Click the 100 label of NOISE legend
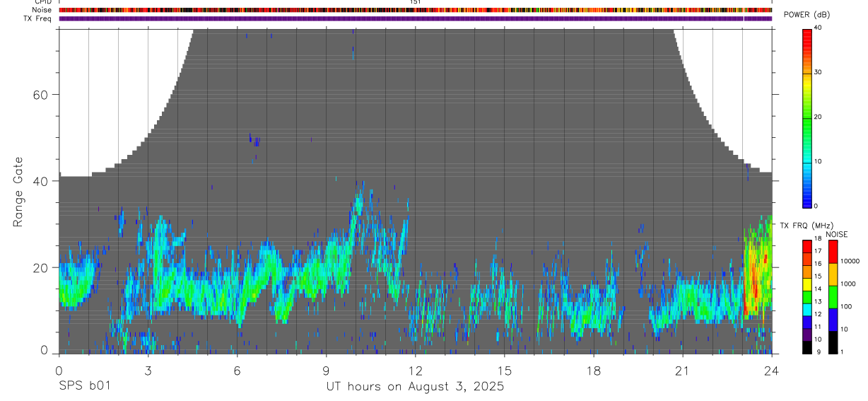Viewport: 868px width, 401px height. tap(846, 306)
